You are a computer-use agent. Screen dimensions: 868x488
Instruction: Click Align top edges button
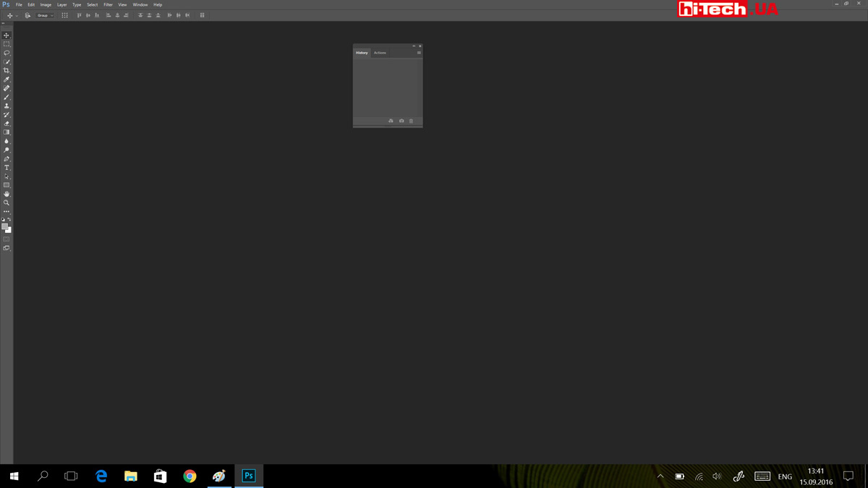(80, 15)
